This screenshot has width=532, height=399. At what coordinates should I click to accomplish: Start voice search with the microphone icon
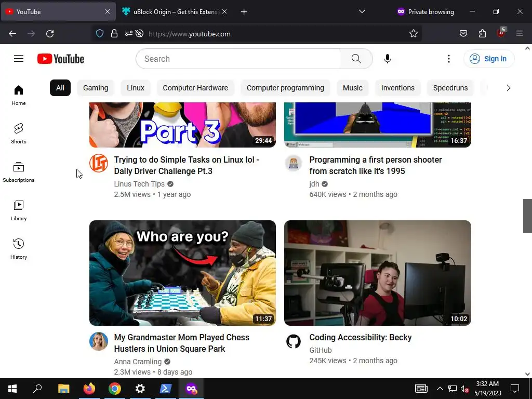[x=388, y=59]
